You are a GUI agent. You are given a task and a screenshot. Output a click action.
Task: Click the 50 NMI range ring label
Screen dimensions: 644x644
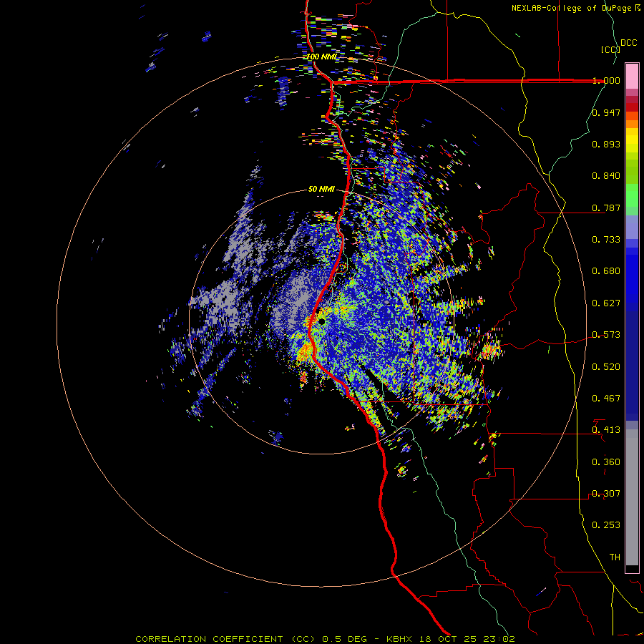pos(321,190)
